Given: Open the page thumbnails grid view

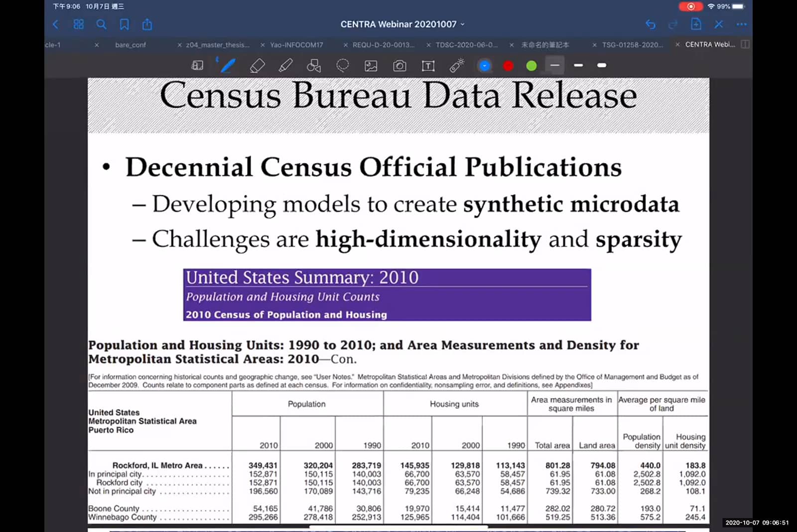Looking at the screenshot, I should pyautogui.click(x=78, y=24).
